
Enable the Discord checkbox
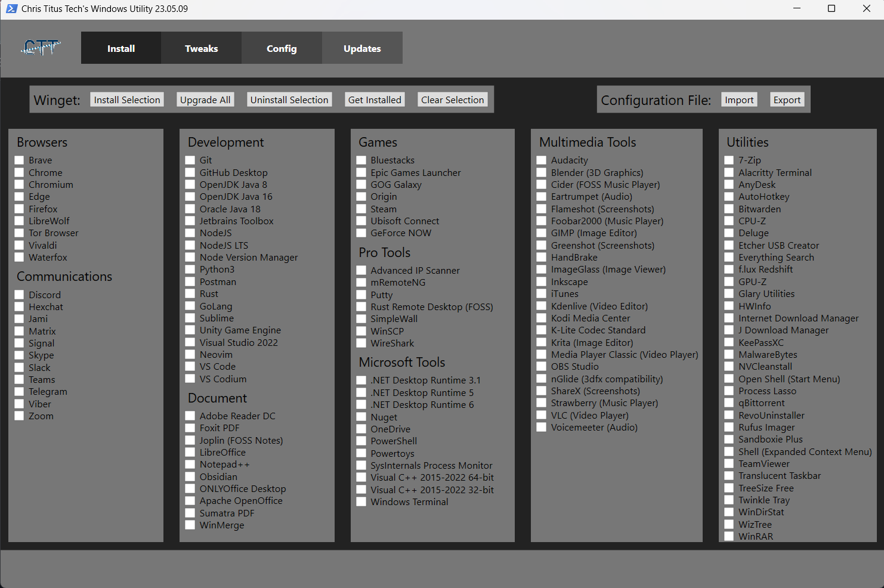point(20,295)
